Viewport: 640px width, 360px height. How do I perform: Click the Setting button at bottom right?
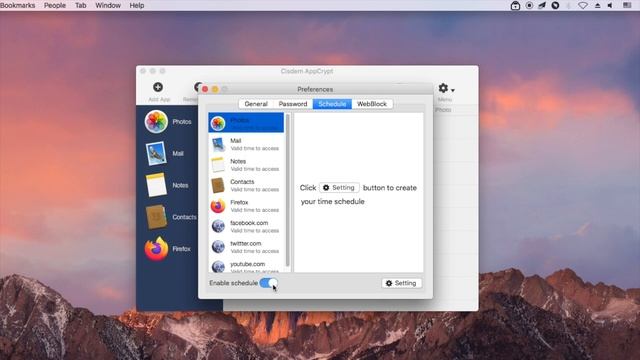pos(401,283)
